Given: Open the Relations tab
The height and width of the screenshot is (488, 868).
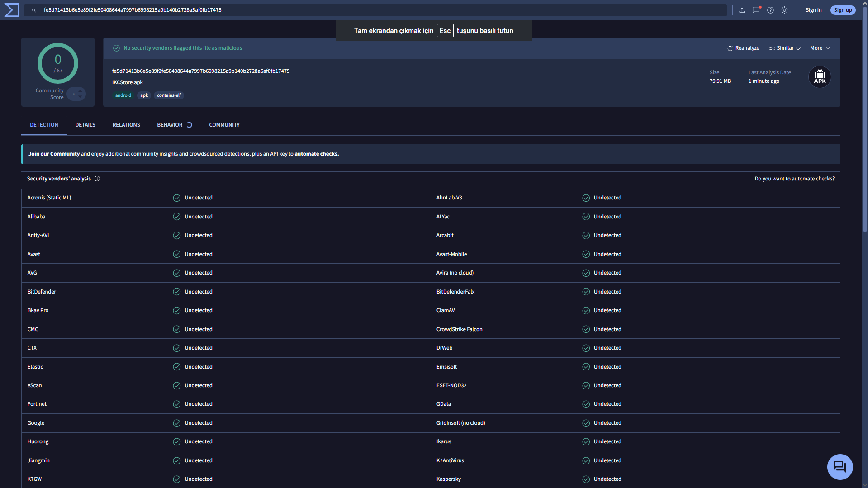Looking at the screenshot, I should (126, 125).
